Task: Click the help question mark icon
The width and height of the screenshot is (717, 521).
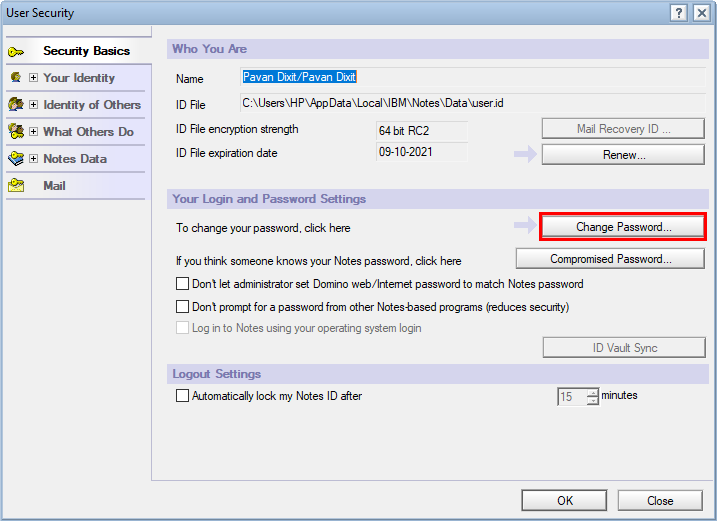Action: (x=678, y=13)
